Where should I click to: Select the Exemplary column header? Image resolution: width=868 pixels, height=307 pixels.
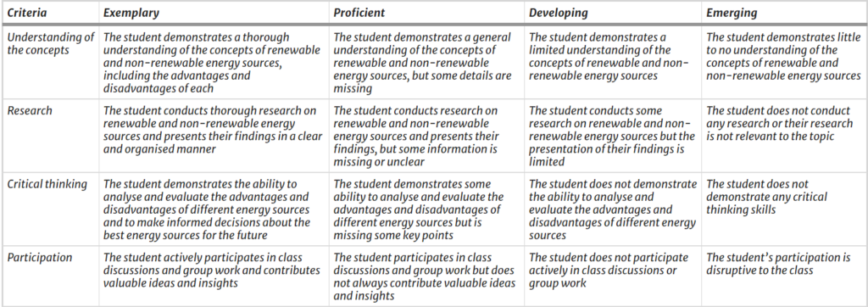coord(131,13)
